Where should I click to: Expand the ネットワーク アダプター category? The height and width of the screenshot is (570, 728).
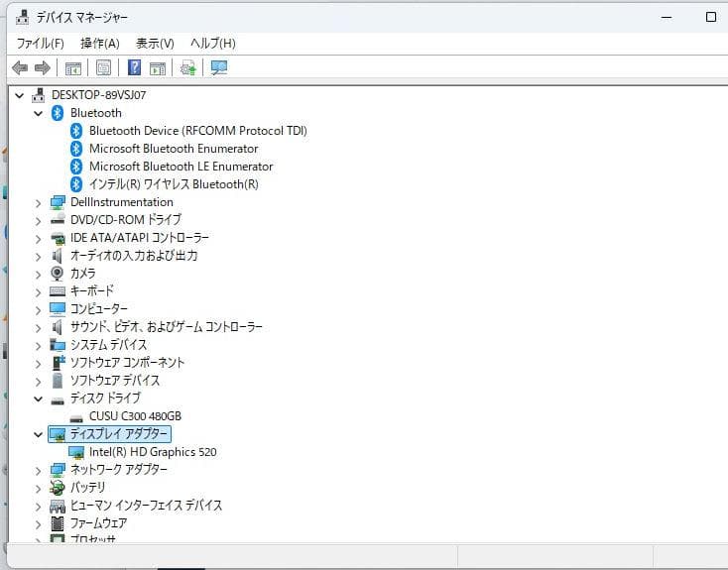(x=38, y=470)
